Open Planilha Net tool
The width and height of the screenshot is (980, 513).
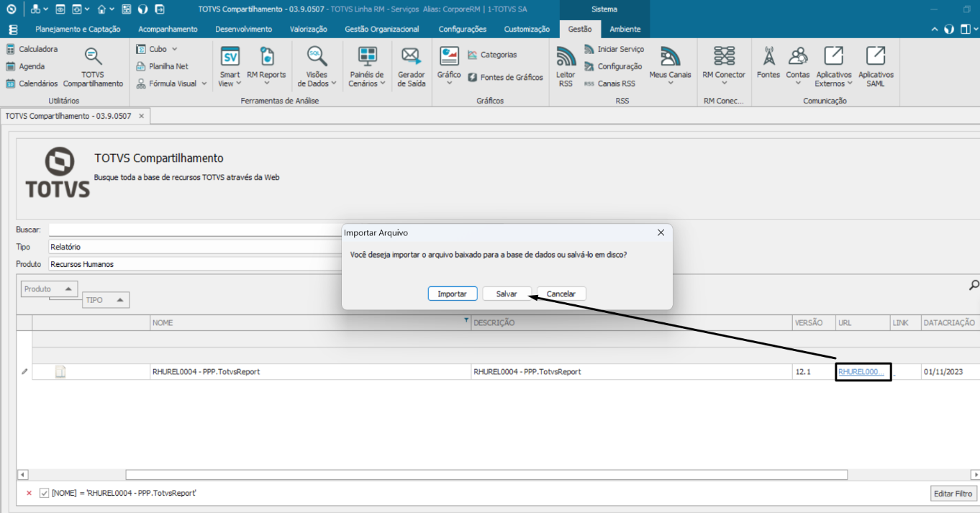click(x=163, y=66)
